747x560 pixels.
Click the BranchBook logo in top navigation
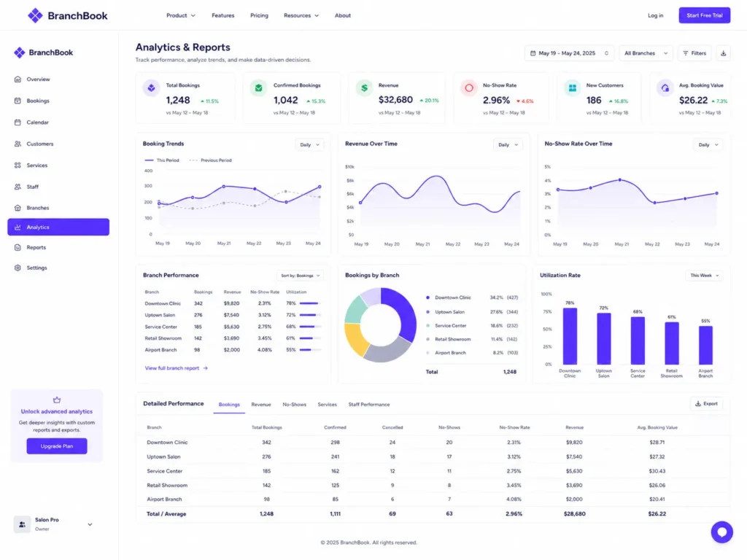click(67, 15)
